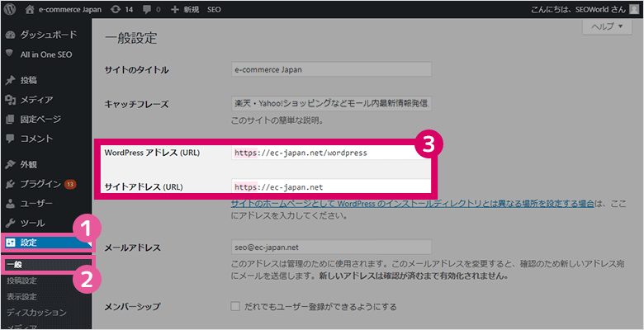644x330 pixels.
Task: Open the サイトのホームページとして WordPress link
Action: [x=412, y=204]
